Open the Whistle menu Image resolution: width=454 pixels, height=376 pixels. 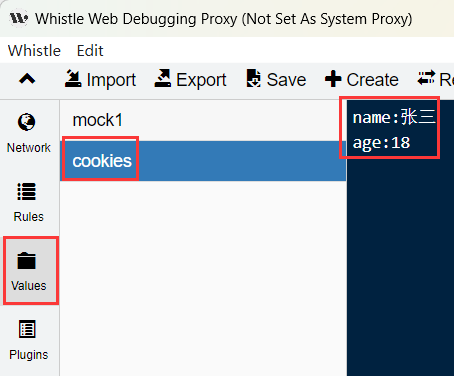(x=34, y=51)
